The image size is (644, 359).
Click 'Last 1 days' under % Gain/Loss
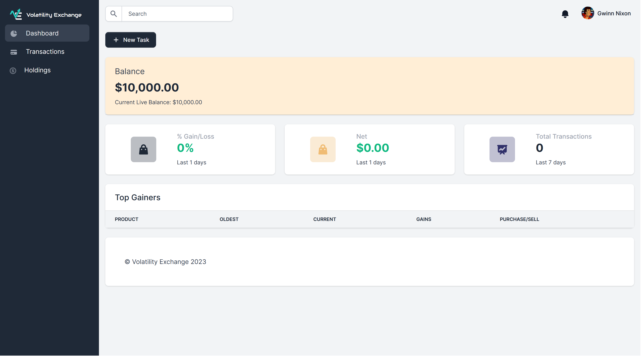pyautogui.click(x=193, y=163)
